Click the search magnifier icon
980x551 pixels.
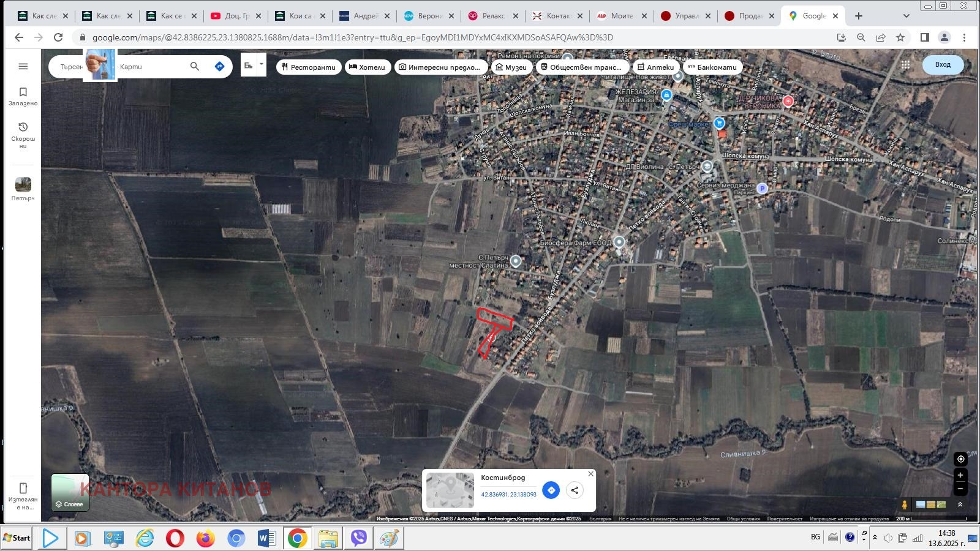[195, 67]
